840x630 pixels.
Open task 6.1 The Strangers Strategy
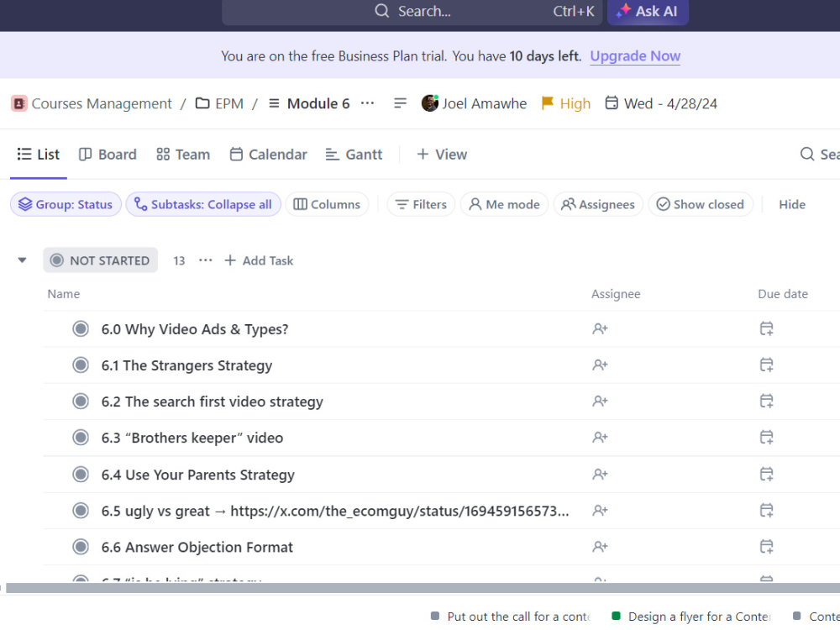pos(187,365)
